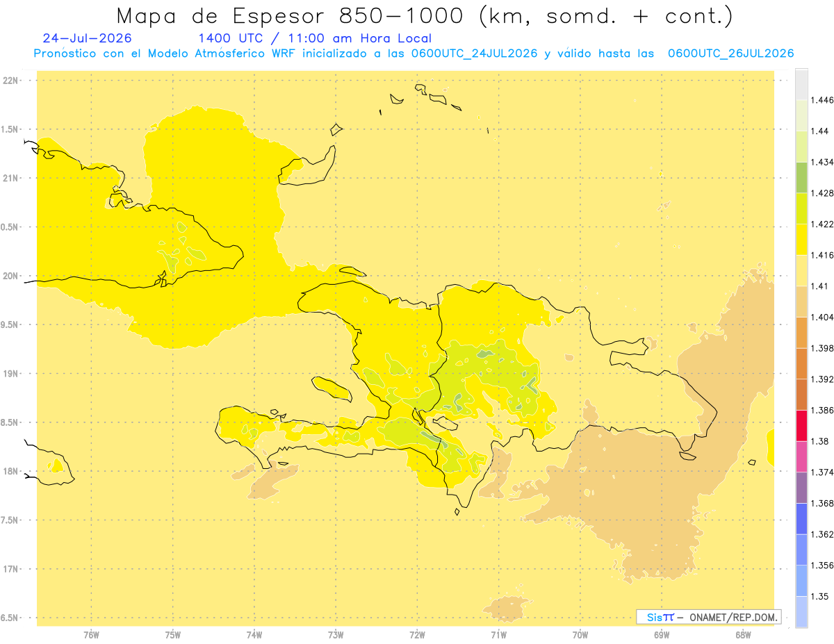Click the latitude label '18N'
Image resolution: width=834 pixels, height=644 pixels.
pos(10,472)
